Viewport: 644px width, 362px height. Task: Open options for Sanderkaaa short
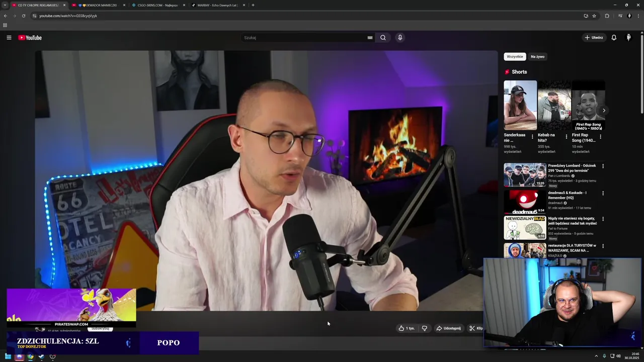(532, 137)
